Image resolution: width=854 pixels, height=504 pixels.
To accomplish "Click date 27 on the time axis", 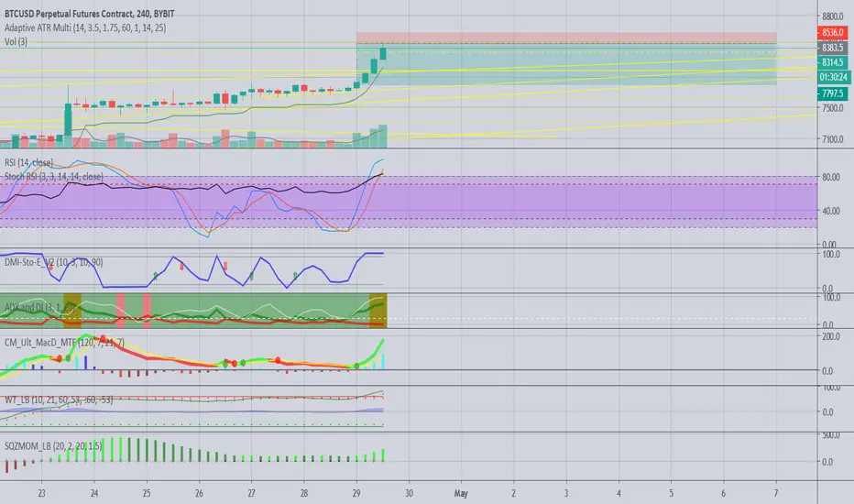I will (251, 493).
